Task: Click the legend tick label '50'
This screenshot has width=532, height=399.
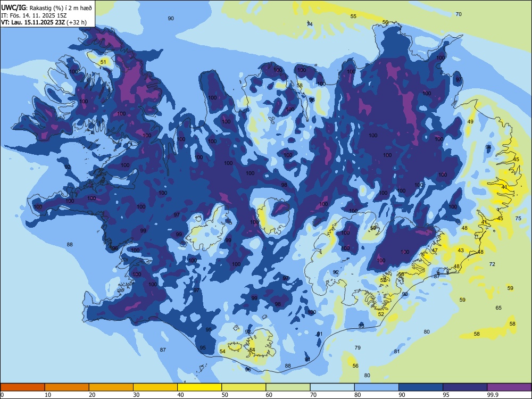Action: pyautogui.click(x=225, y=395)
